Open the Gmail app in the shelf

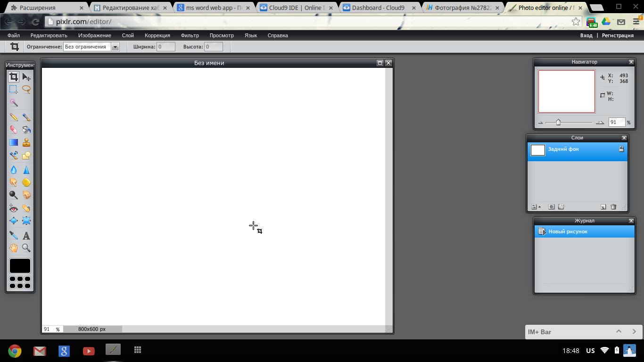tap(40, 351)
